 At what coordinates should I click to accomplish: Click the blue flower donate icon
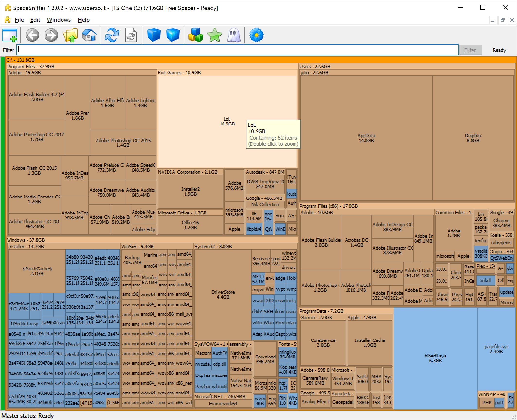point(256,35)
